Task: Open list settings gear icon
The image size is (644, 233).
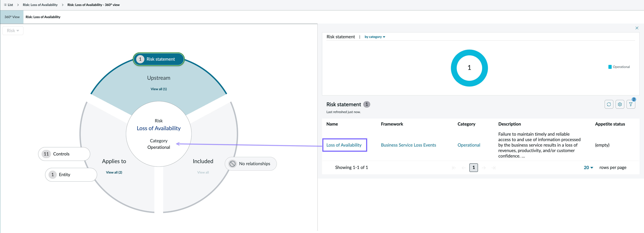Action: coord(620,104)
